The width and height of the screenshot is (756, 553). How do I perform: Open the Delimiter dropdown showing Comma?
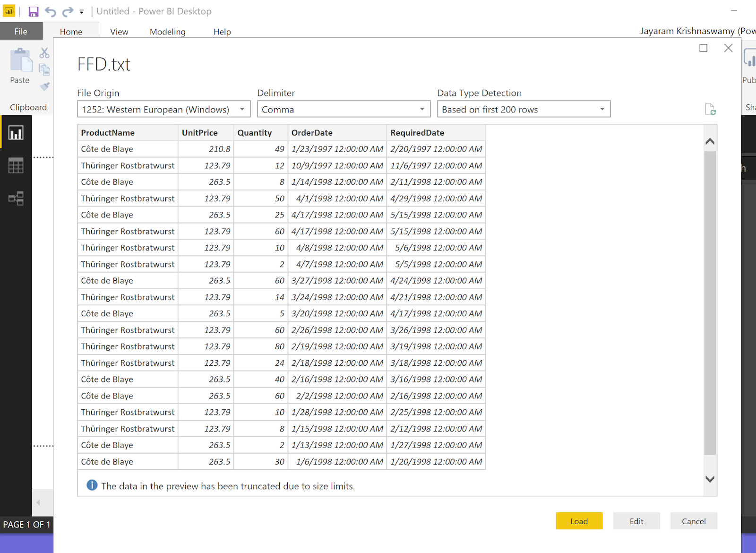[422, 109]
